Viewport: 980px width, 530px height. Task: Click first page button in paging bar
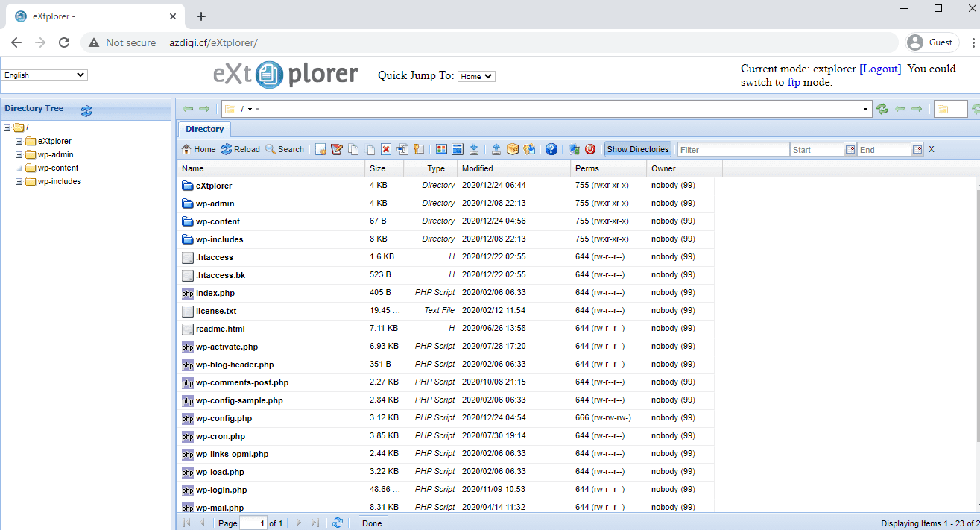point(186,523)
